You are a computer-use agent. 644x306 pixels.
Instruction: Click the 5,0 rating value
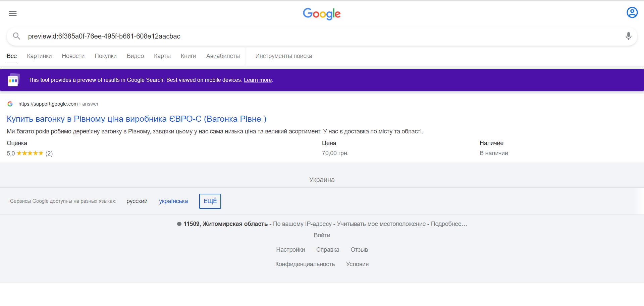pyautogui.click(x=11, y=154)
